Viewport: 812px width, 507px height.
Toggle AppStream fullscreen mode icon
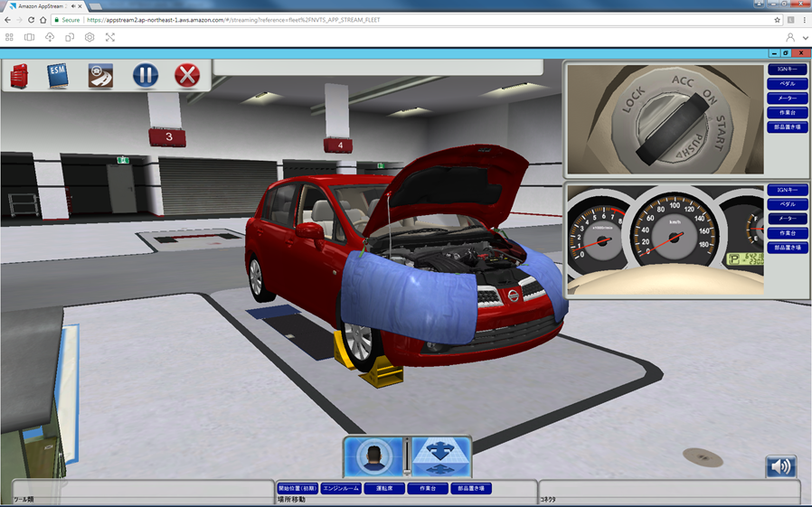(x=110, y=37)
